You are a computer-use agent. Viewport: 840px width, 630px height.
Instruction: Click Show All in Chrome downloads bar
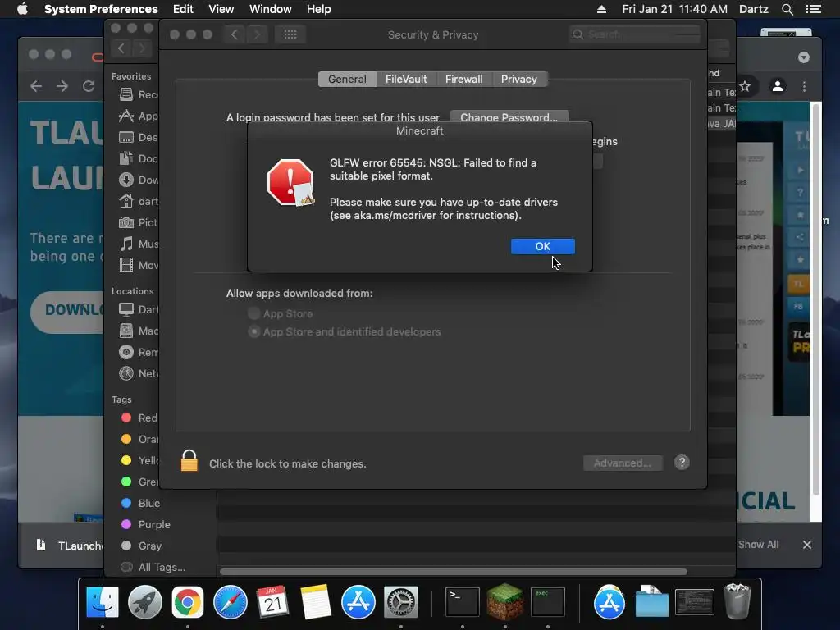(x=758, y=545)
